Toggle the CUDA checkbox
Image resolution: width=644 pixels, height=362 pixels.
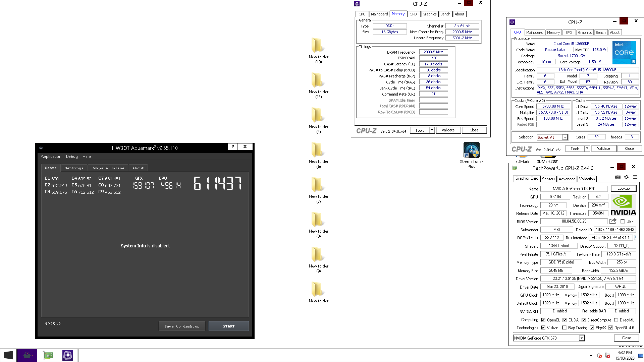(565, 320)
